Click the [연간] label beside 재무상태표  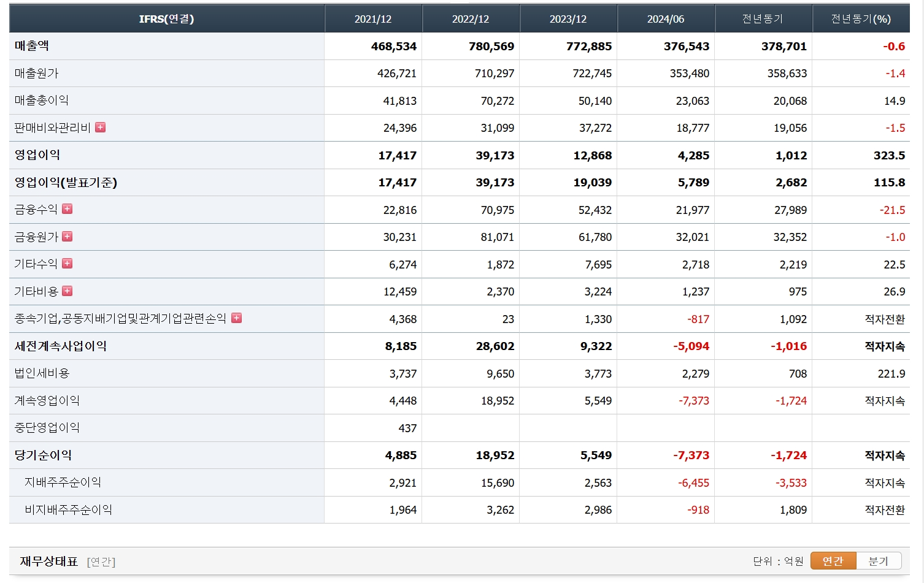click(x=101, y=562)
